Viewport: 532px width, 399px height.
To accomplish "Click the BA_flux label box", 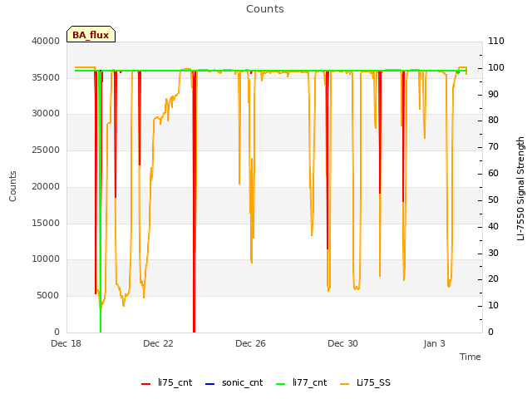I will pyautogui.click(x=91, y=34).
